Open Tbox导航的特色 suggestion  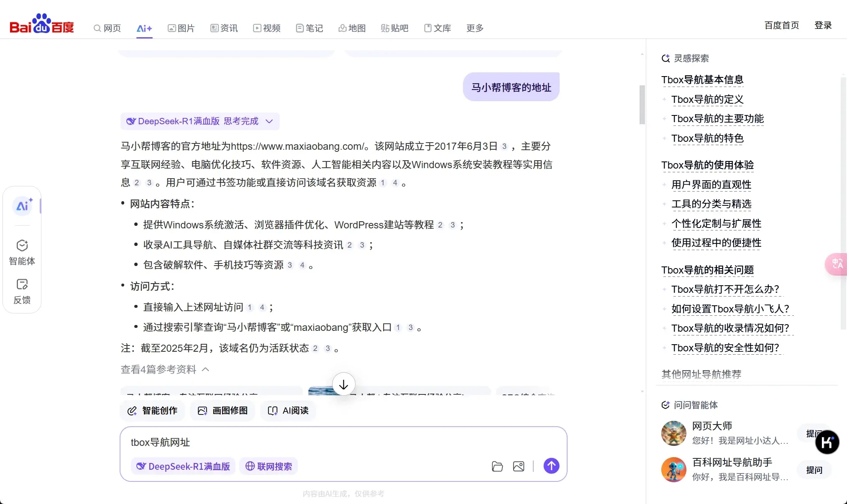tap(707, 138)
